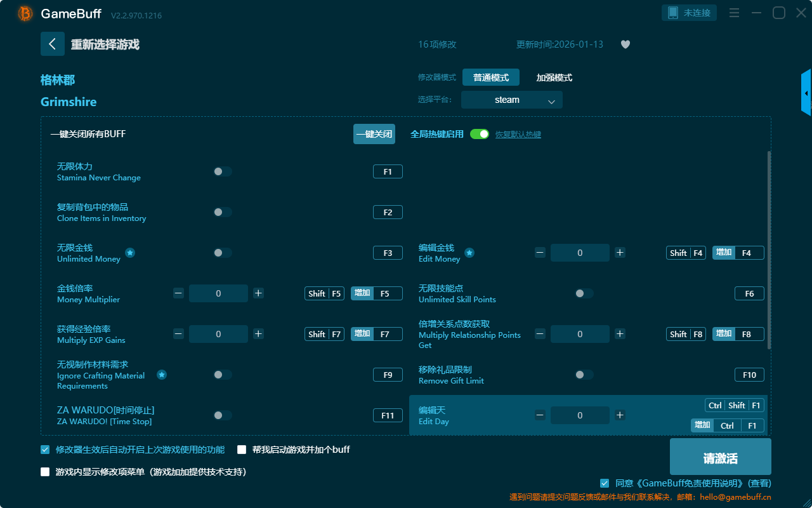Click the star icon beside Edit Money

469,253
